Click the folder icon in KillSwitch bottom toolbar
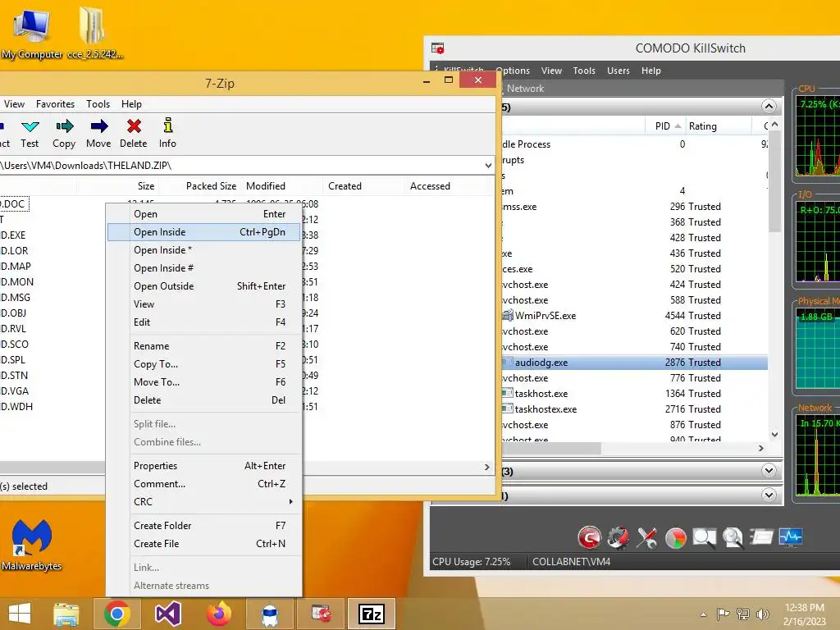Screen dimensions: 840x630 tap(761, 536)
